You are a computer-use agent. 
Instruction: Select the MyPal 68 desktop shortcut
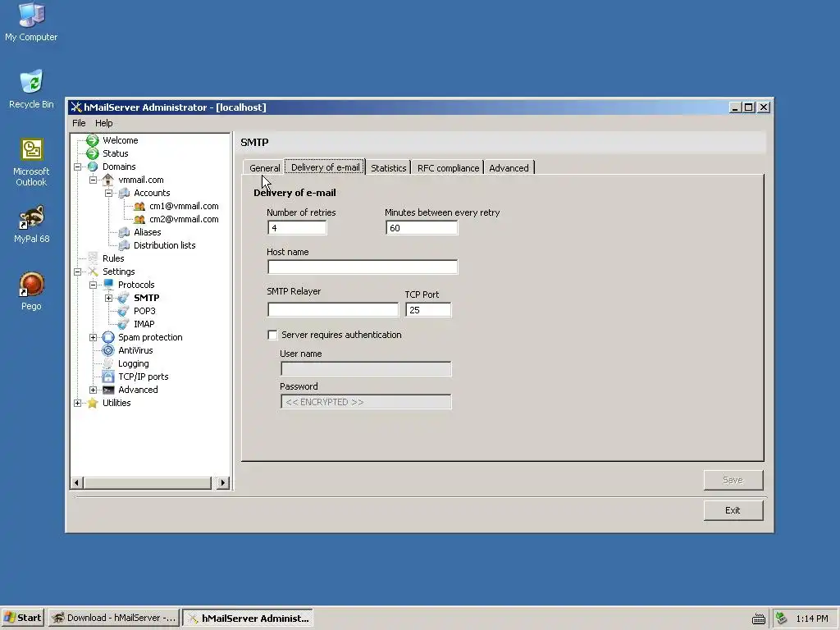click(x=31, y=224)
